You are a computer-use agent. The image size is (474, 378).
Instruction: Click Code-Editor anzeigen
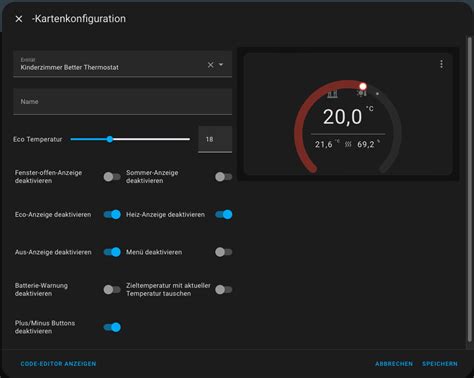coord(58,364)
